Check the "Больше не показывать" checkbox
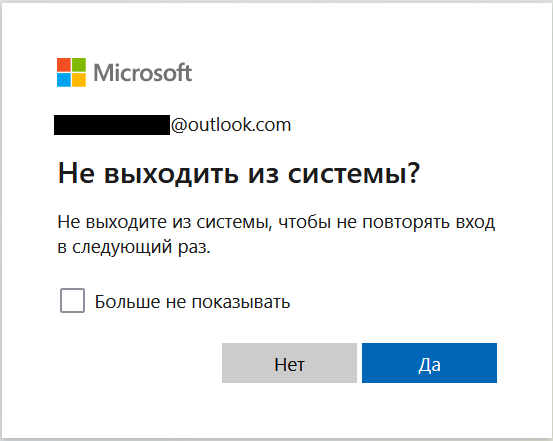The width and height of the screenshot is (553, 441). 72,301
